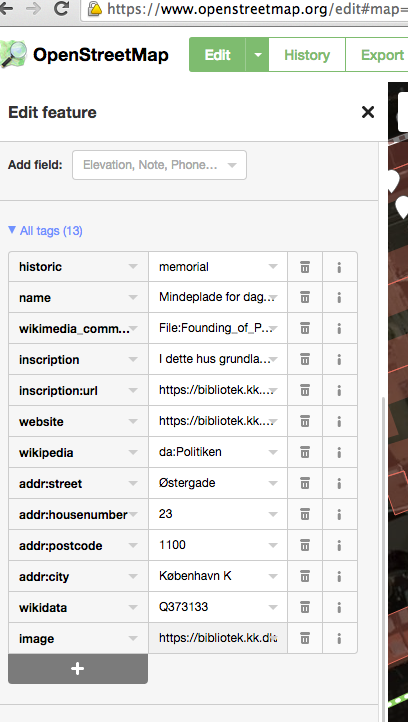Click the OpenStreetMap logo link
The width and height of the screenshot is (408, 722).
[x=85, y=55]
